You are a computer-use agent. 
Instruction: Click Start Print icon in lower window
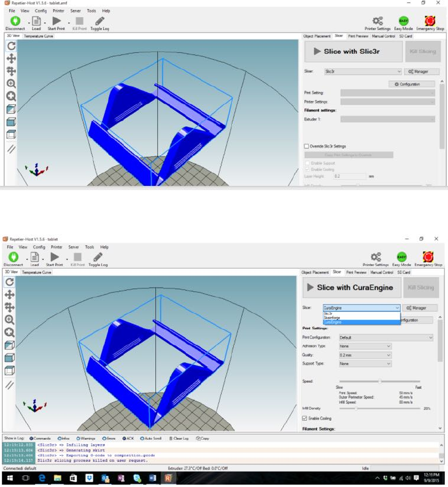[x=55, y=257]
